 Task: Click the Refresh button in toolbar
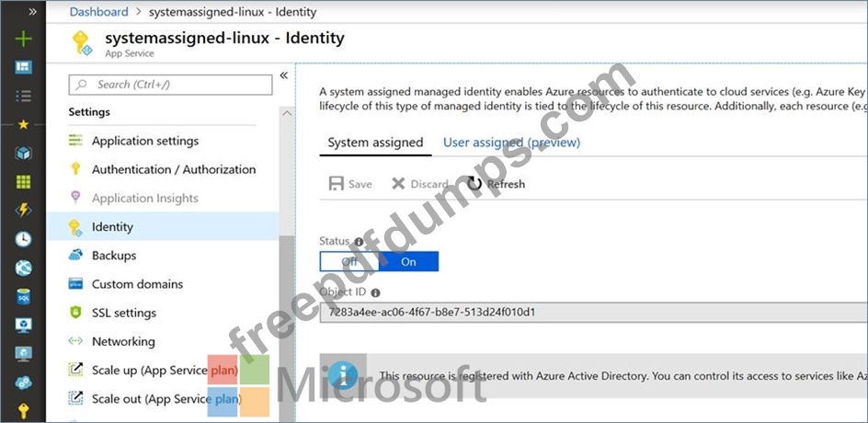coord(497,184)
